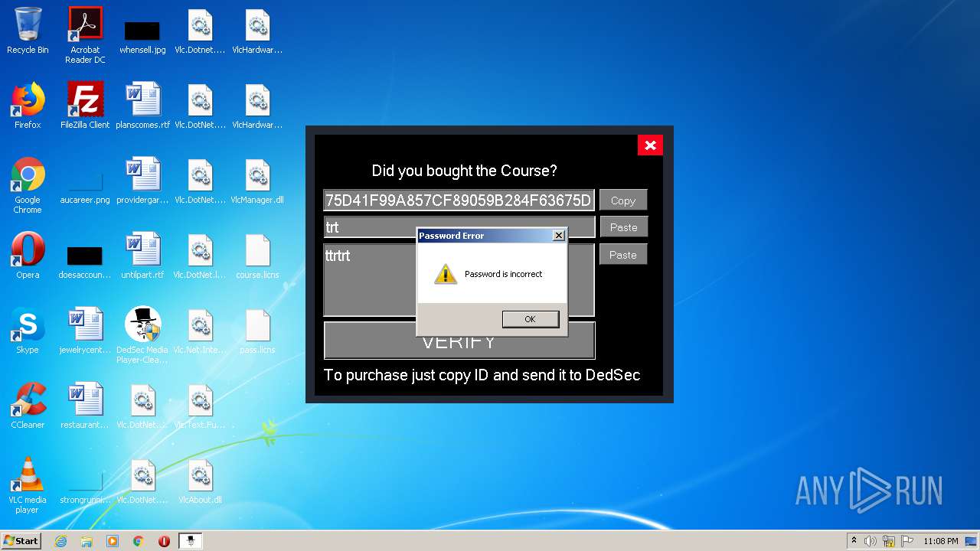
Task: Select the aucareer.png file
Action: coord(85,186)
